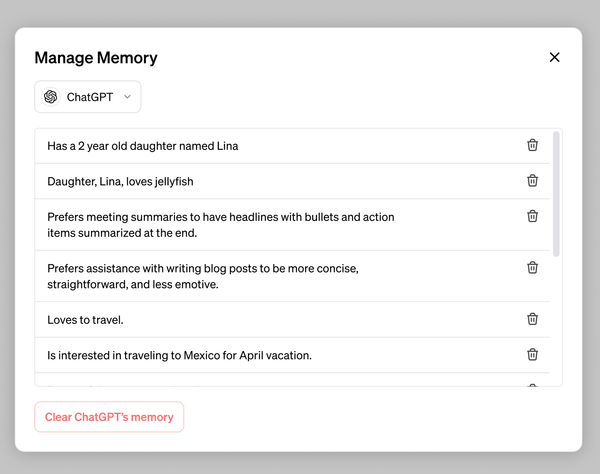Click the 'Manage Memory' heading
The width and height of the screenshot is (600, 474).
pyautogui.click(x=96, y=58)
